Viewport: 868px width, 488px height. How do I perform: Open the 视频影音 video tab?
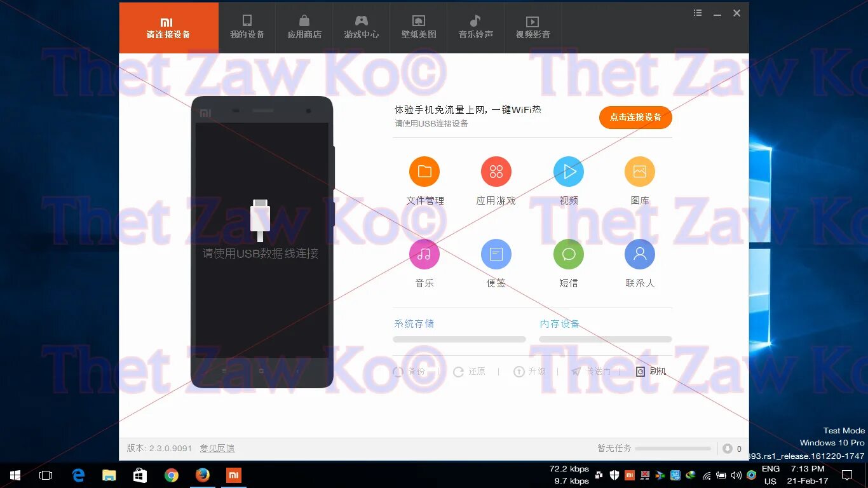click(533, 28)
